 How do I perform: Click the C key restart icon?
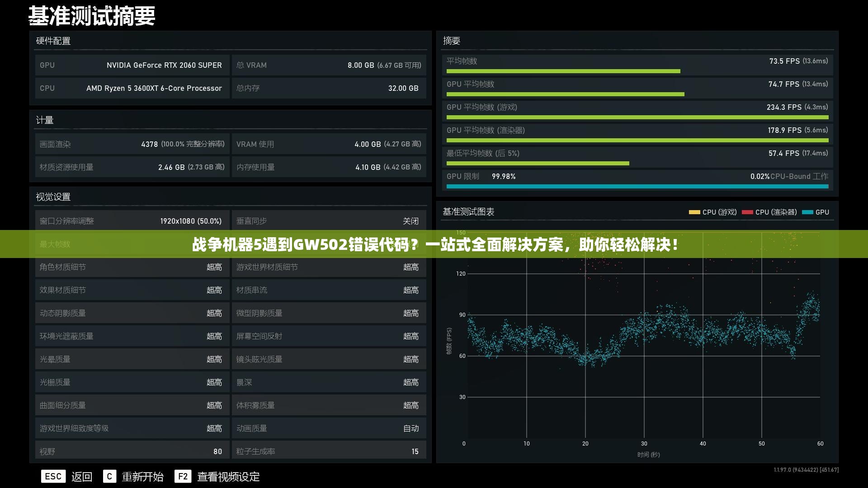tap(109, 476)
